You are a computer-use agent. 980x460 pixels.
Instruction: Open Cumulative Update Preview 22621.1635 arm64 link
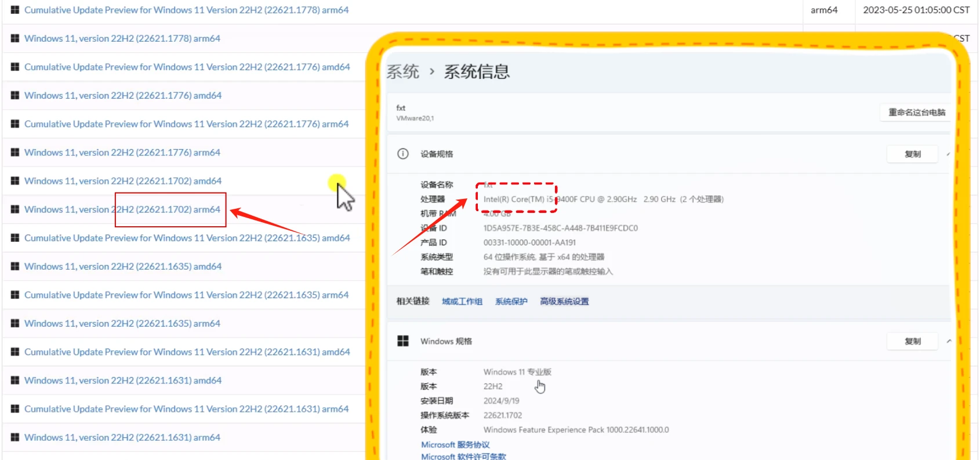pos(186,295)
